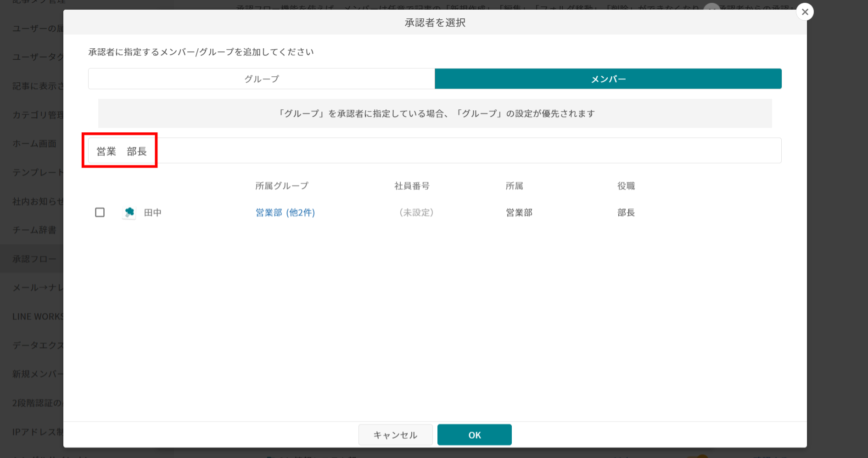Image resolution: width=868 pixels, height=458 pixels.
Task: Click the 役職 column header
Action: tap(626, 186)
